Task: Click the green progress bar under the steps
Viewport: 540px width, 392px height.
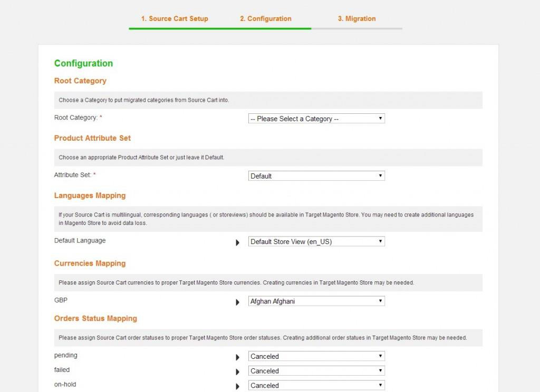Action: coord(219,28)
